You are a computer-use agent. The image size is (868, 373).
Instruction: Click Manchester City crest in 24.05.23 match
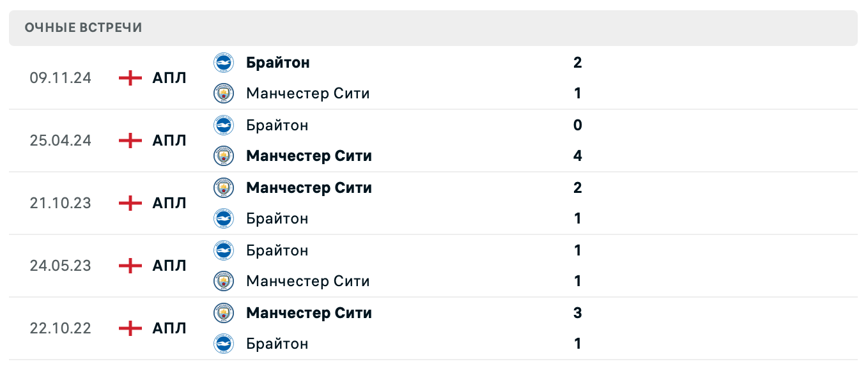pyautogui.click(x=224, y=282)
